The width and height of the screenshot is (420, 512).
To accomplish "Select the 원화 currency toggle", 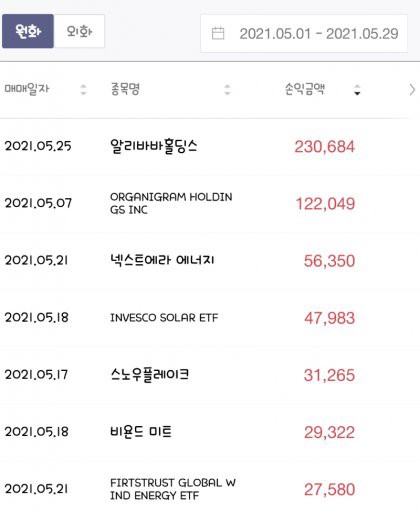I will [x=28, y=31].
